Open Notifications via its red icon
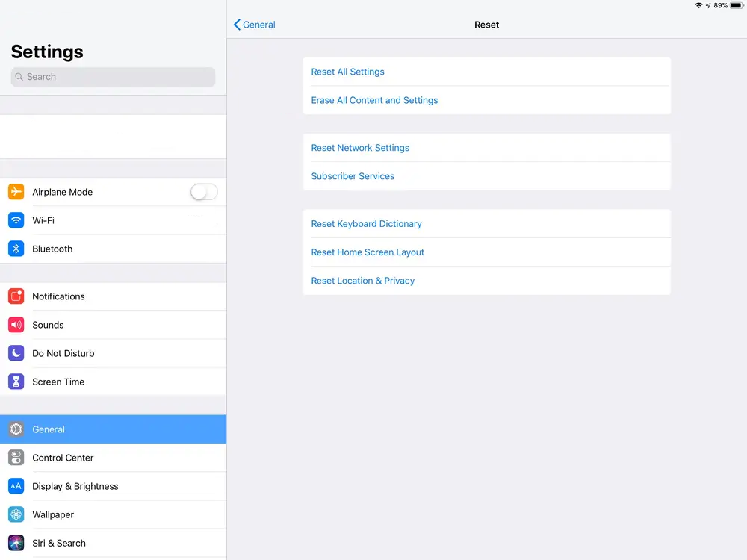This screenshot has width=747, height=560. coord(16,296)
